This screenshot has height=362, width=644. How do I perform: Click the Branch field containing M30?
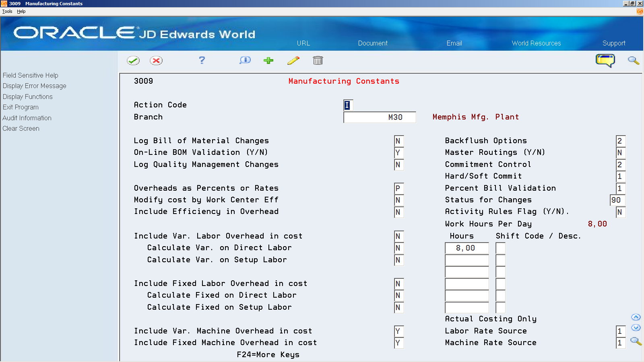[x=380, y=117]
